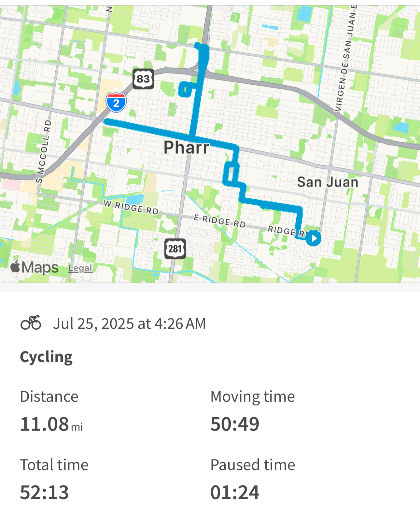Click the US 83 highway shield
420x525 pixels.
pos(143,78)
